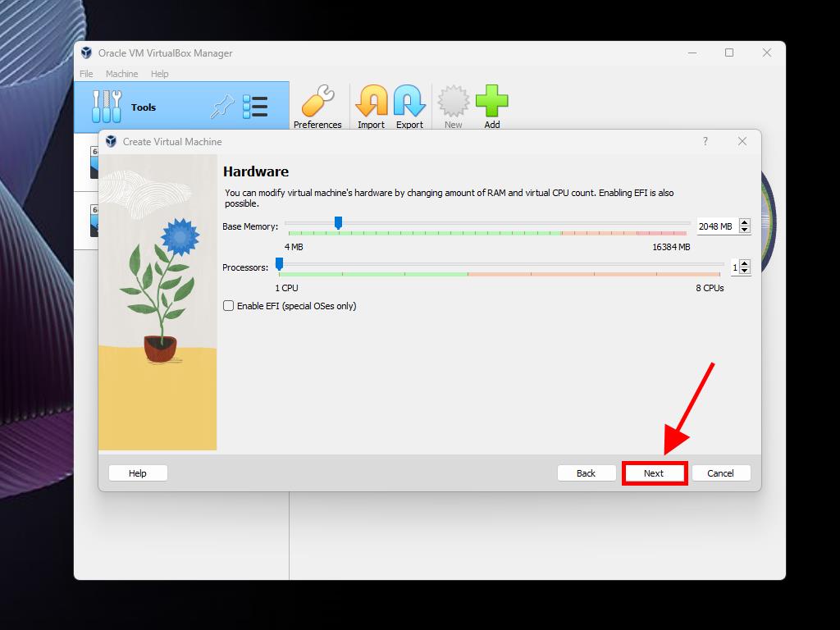Increase processor count with up arrow

[x=745, y=263]
